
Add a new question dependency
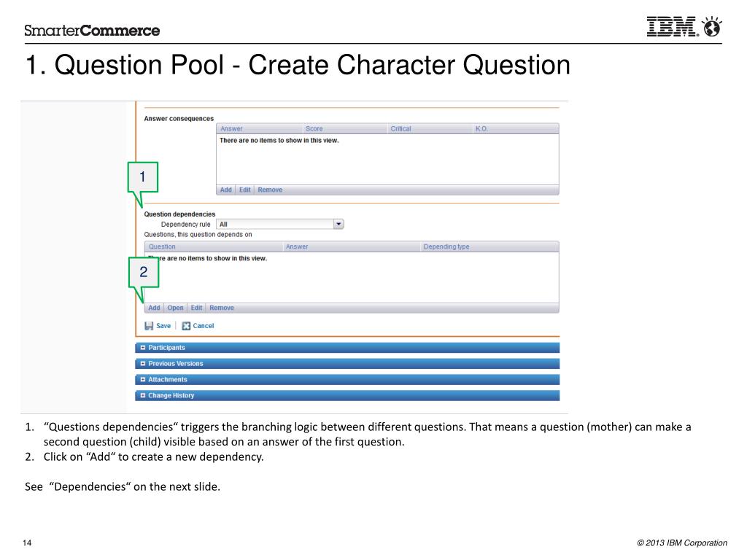[x=154, y=308]
